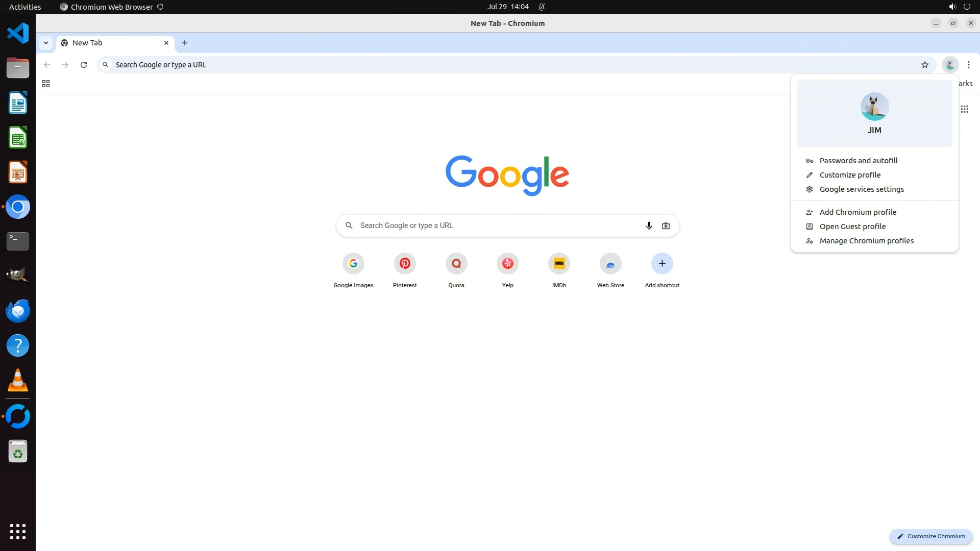Choose Open Guest profile from menu
This screenshot has height=551, width=980.
(x=852, y=227)
